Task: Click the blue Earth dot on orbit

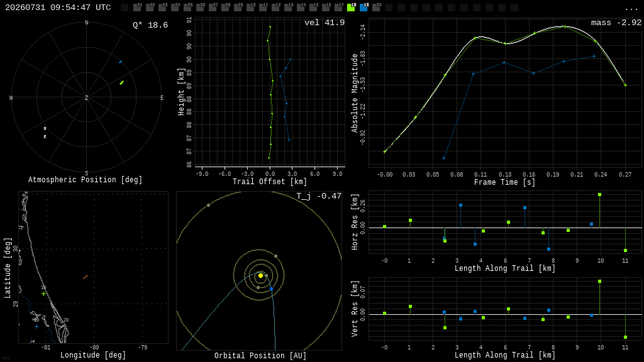Action: click(272, 289)
